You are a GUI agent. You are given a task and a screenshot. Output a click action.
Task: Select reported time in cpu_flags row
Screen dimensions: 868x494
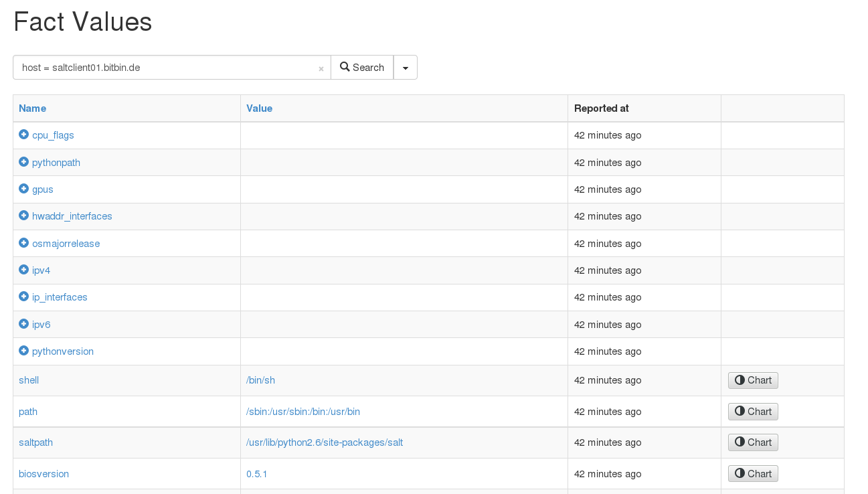tap(608, 135)
